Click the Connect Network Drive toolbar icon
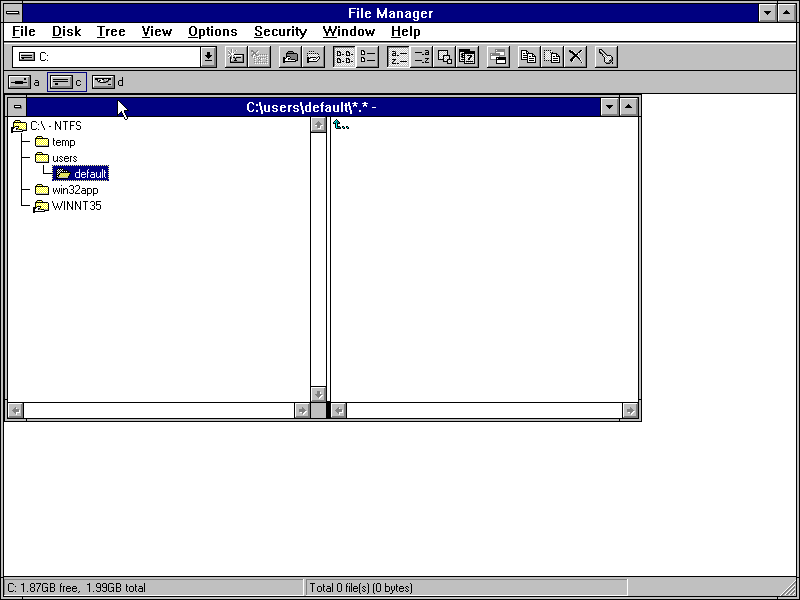This screenshot has height=600, width=800. [236, 57]
